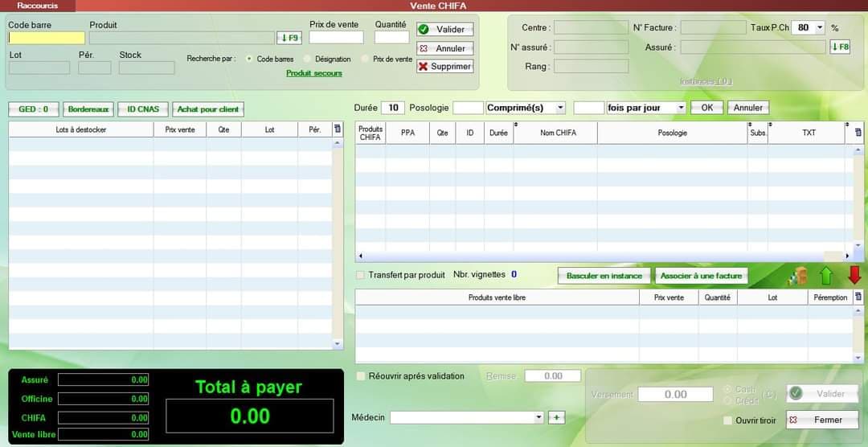Click the Code barre input field
Image resolution: width=868 pixels, height=447 pixels.
[x=47, y=38]
